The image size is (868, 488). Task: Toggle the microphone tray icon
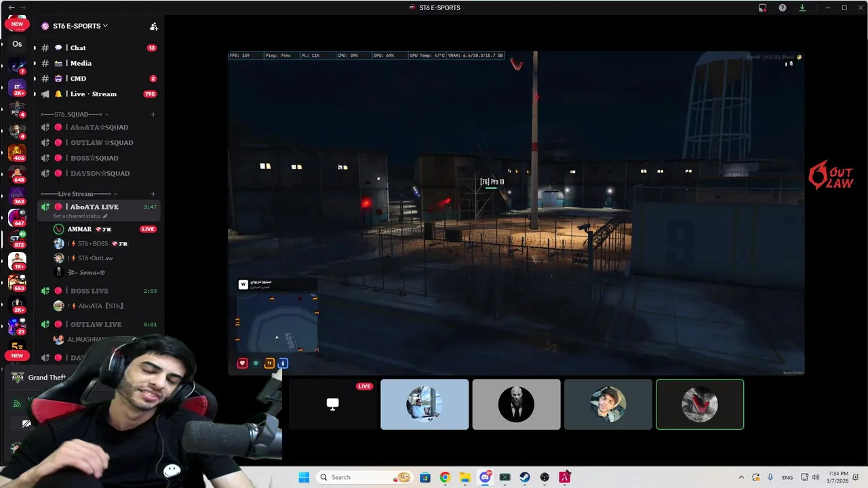click(770, 477)
